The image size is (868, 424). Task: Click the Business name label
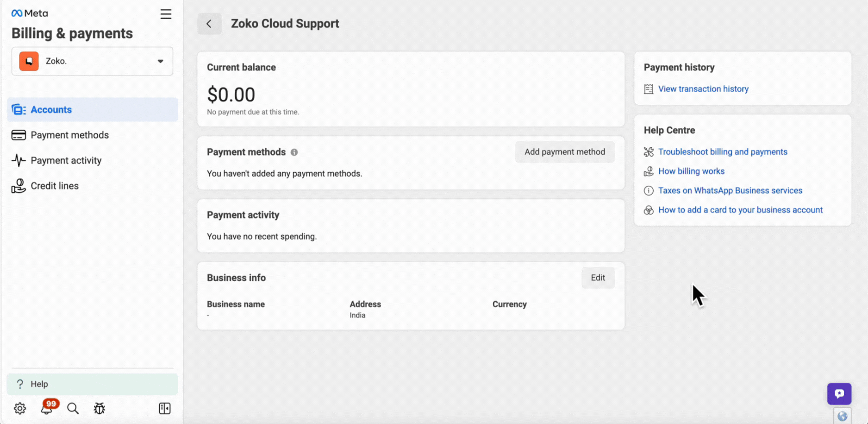pyautogui.click(x=236, y=304)
